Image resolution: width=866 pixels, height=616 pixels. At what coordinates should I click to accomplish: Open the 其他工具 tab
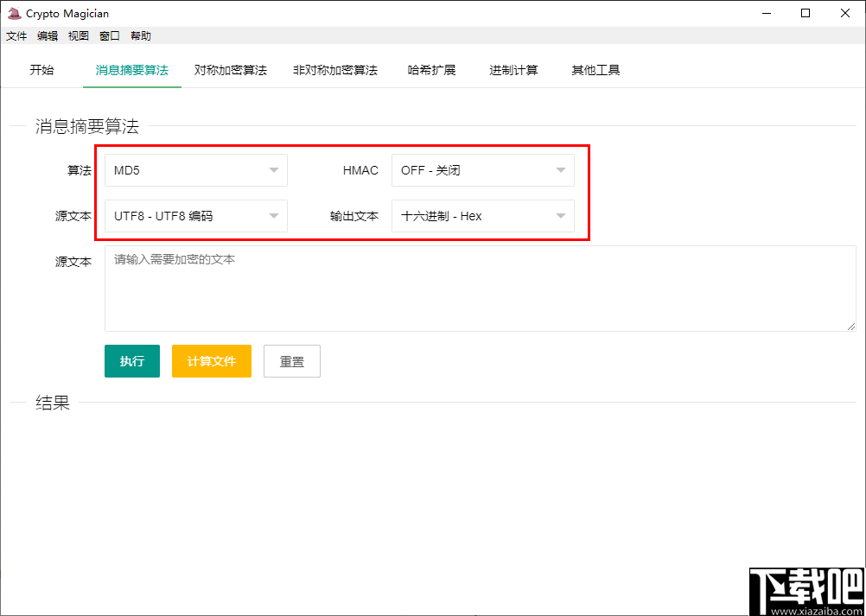click(595, 69)
